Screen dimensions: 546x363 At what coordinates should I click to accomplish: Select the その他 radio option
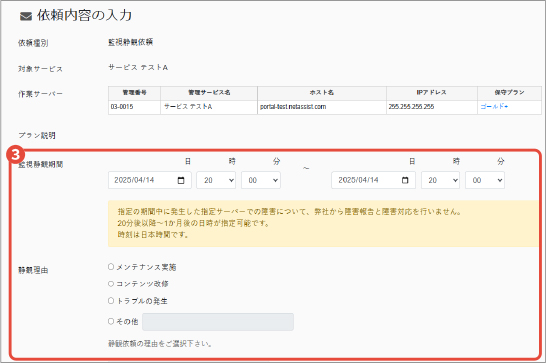[x=111, y=321]
